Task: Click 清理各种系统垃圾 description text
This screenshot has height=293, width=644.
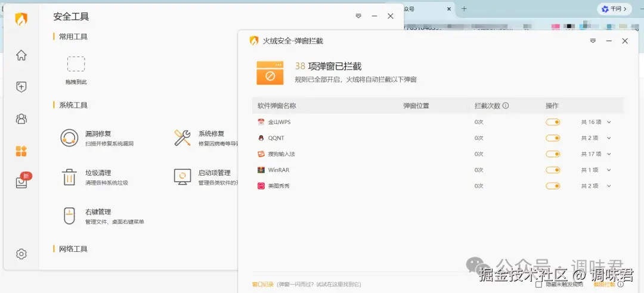Action: tap(107, 183)
